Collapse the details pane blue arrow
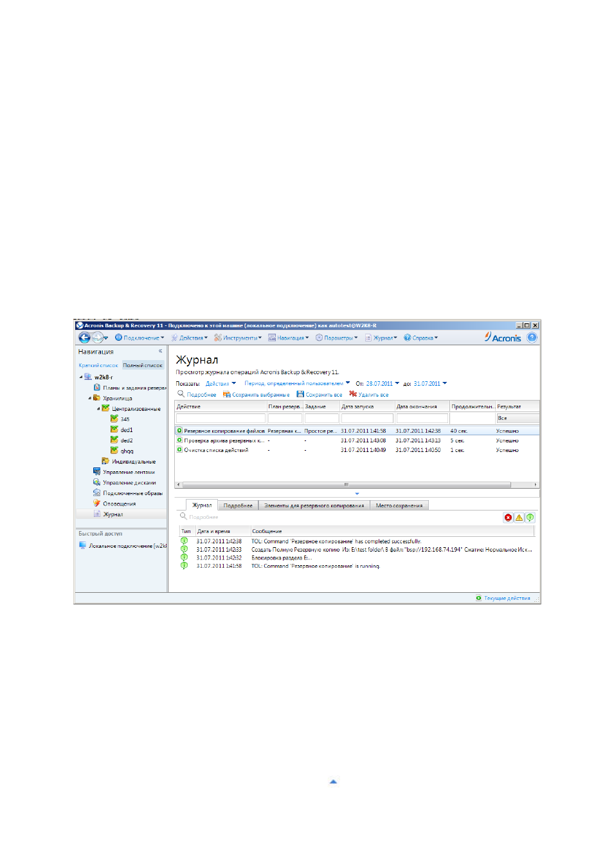This screenshot has width=614, height=868. pyautogui.click(x=357, y=494)
